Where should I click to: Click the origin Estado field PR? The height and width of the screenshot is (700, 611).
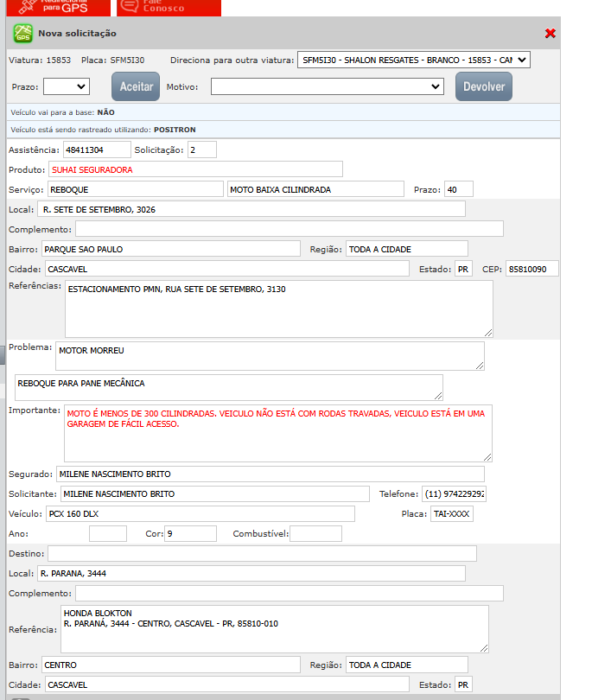point(463,269)
